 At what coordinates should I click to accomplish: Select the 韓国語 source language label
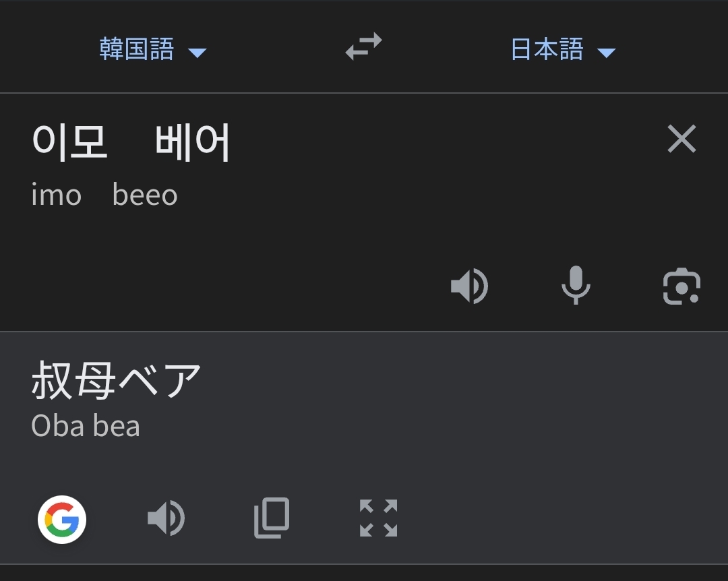click(137, 49)
